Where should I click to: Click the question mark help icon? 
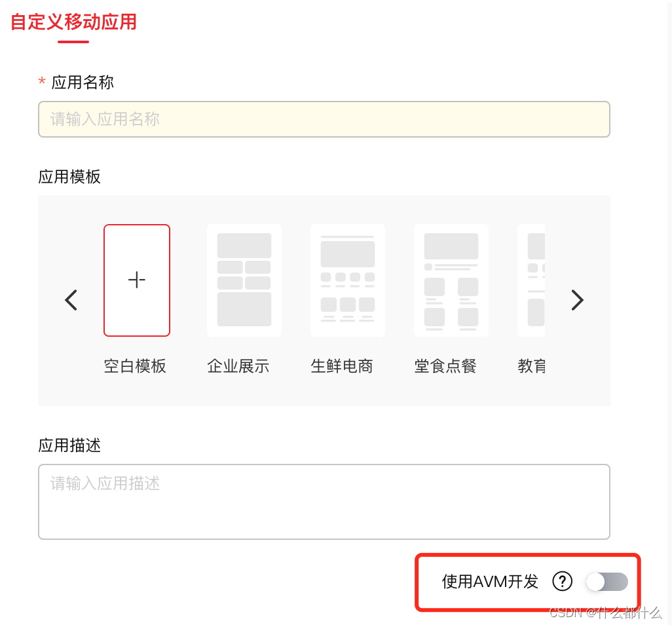[562, 582]
